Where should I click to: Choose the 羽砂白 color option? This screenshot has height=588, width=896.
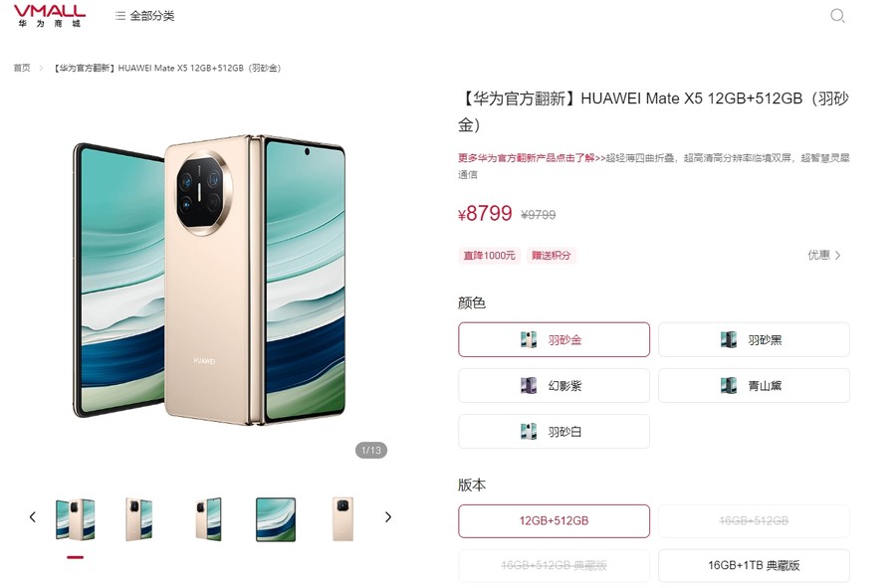click(x=554, y=432)
